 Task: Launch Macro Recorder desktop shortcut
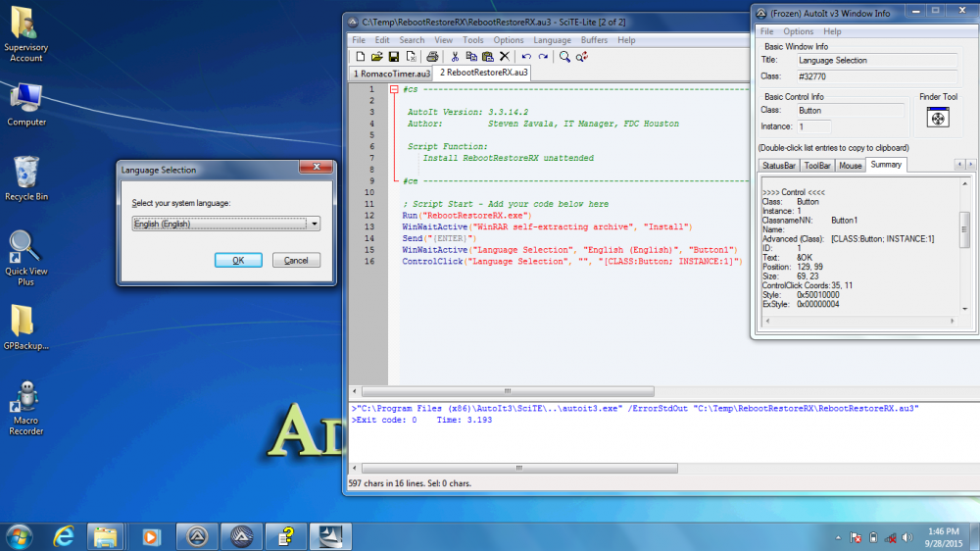pyautogui.click(x=25, y=408)
